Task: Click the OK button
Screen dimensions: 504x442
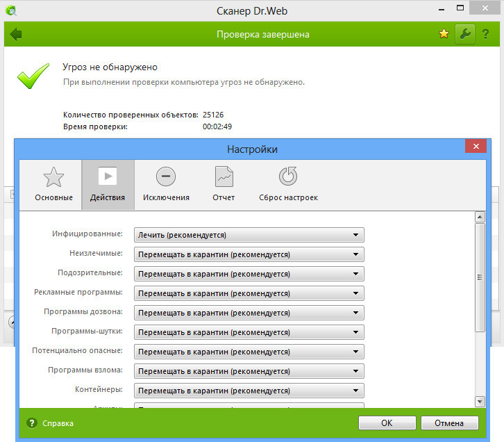Action: click(387, 423)
